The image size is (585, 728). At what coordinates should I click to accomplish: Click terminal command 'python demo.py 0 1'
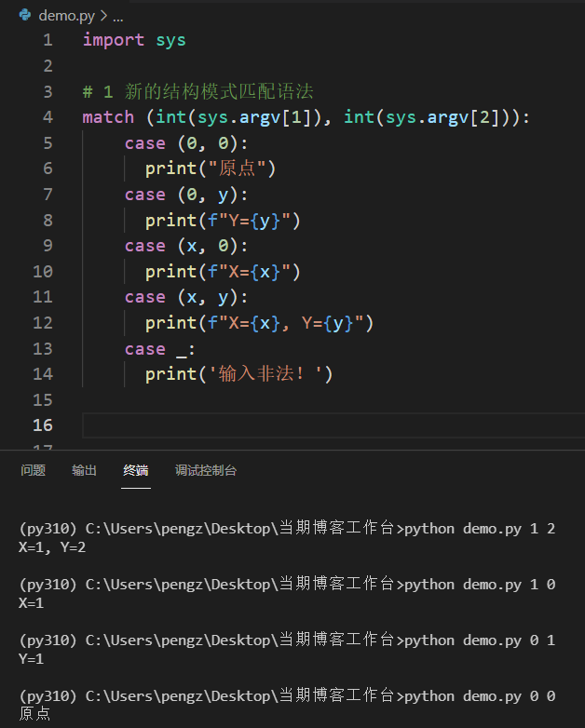coord(480,640)
